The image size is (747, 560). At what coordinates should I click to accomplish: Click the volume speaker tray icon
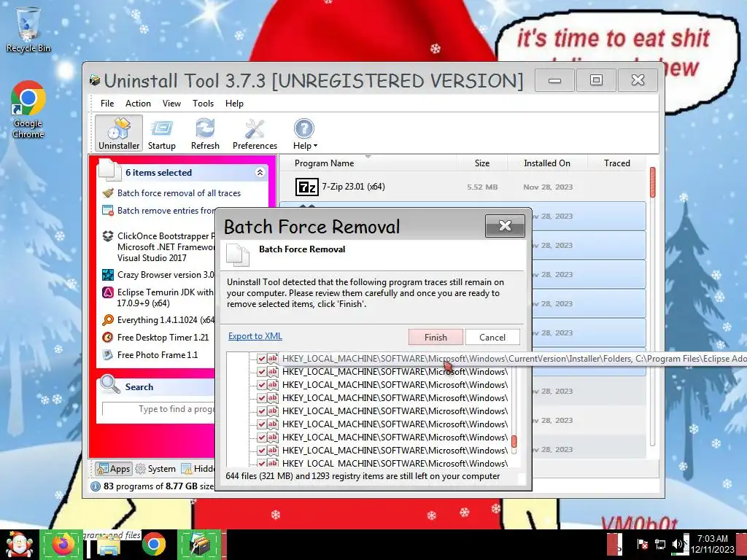click(x=677, y=544)
